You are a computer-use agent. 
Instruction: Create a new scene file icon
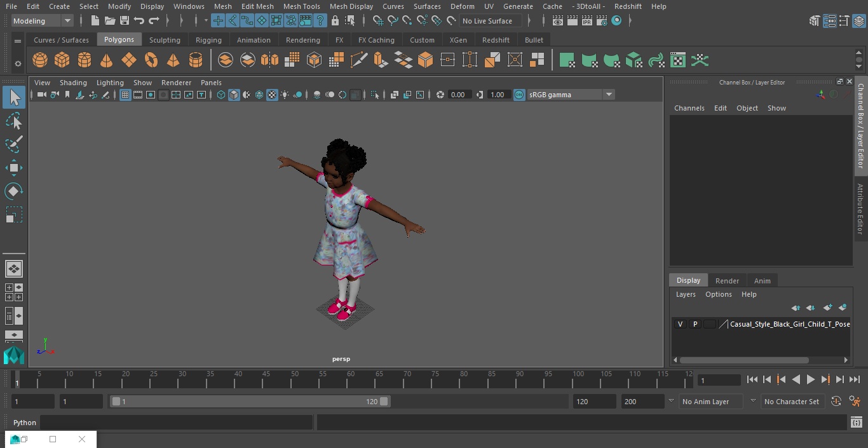coord(95,21)
